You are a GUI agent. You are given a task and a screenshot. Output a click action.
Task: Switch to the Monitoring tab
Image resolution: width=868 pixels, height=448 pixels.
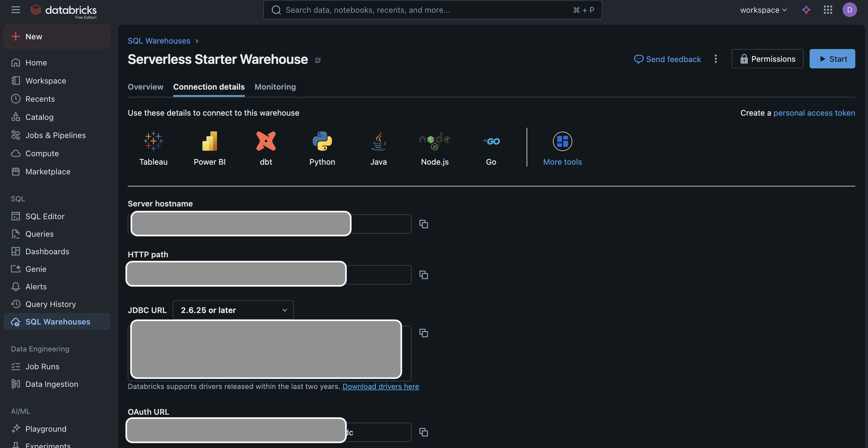coord(275,87)
